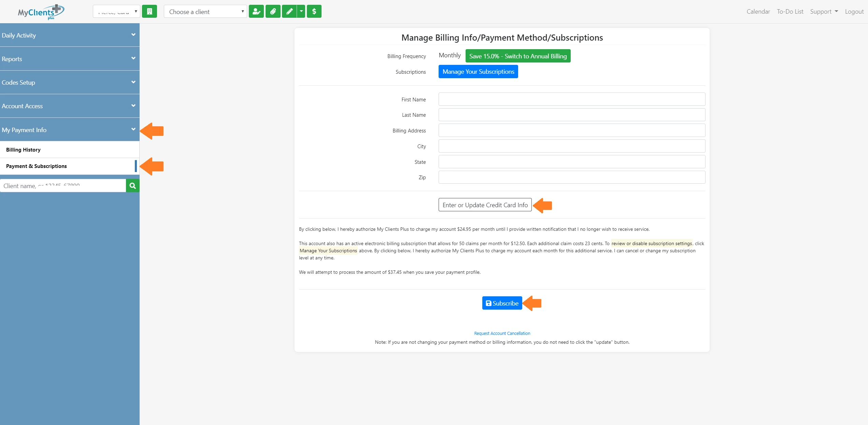Click the green building office icon
The image size is (868, 425).
[x=150, y=12]
